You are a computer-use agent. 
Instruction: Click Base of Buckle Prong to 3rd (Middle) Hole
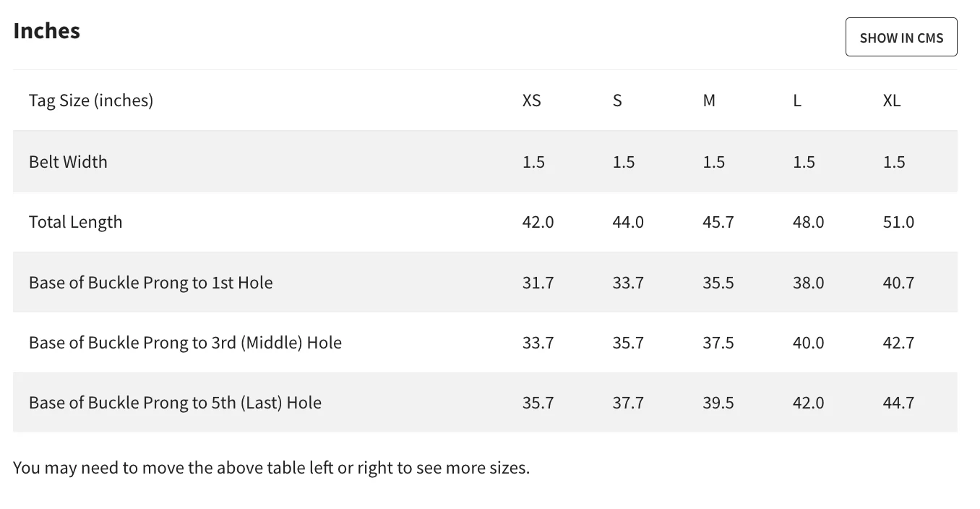coord(185,343)
